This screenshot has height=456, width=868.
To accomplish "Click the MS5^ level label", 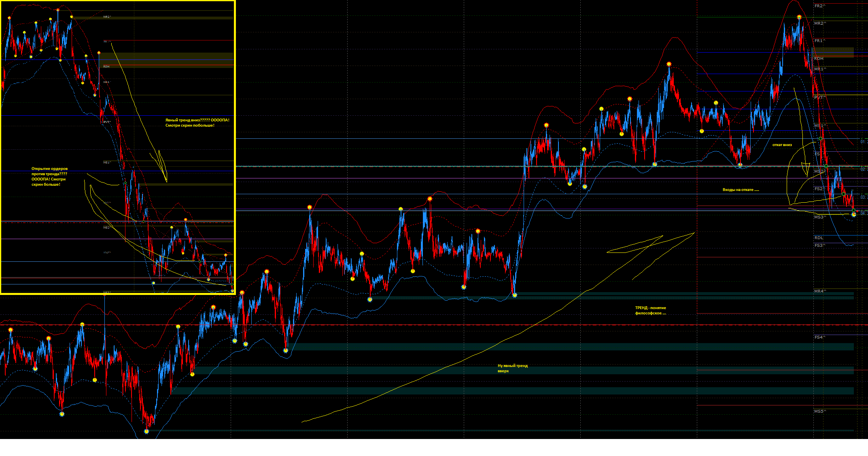I will point(820,411).
